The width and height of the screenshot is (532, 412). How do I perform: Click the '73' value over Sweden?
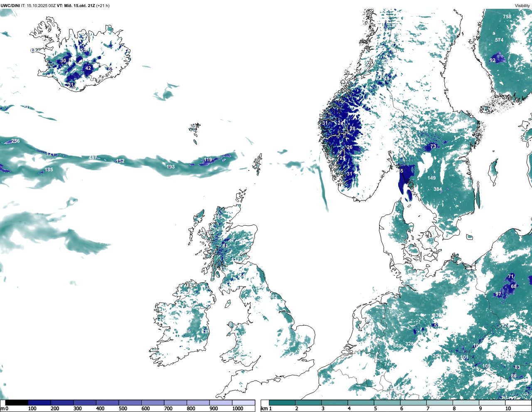tap(433, 146)
